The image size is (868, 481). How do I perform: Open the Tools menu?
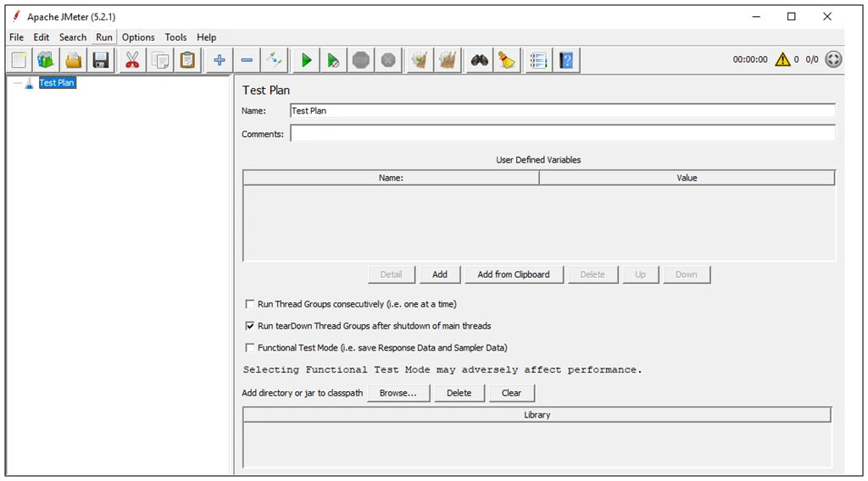175,37
